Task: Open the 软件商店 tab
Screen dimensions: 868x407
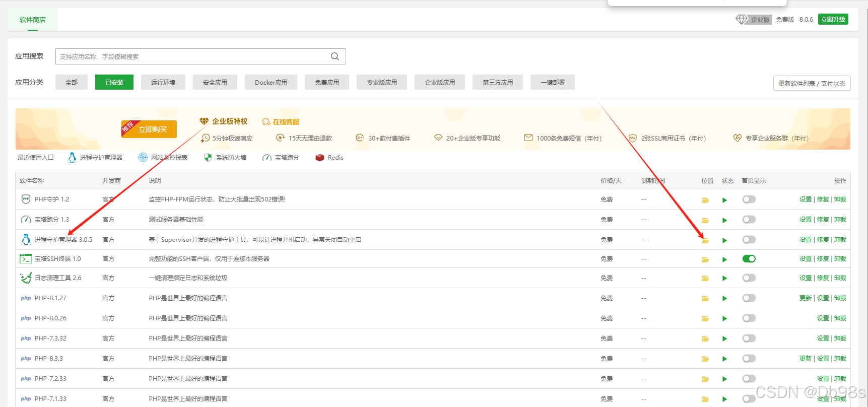Action: pyautogui.click(x=33, y=20)
